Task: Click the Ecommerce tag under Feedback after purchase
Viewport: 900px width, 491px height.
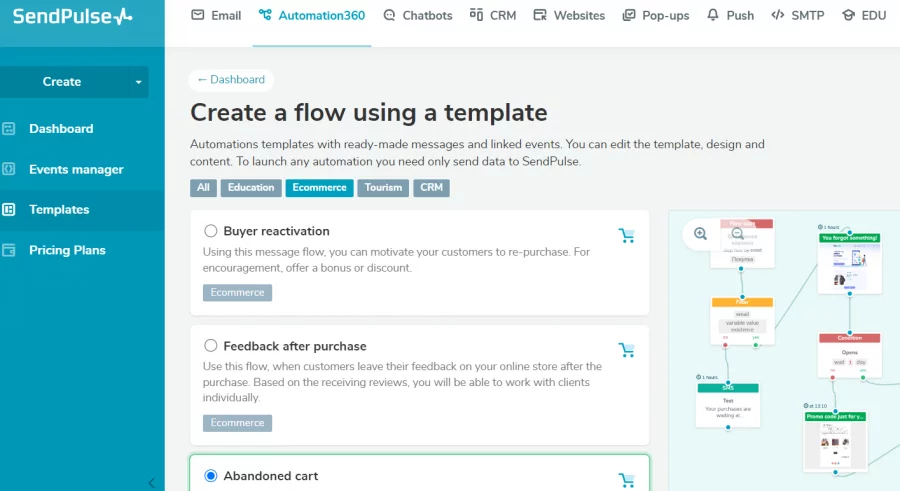Action: tap(237, 423)
